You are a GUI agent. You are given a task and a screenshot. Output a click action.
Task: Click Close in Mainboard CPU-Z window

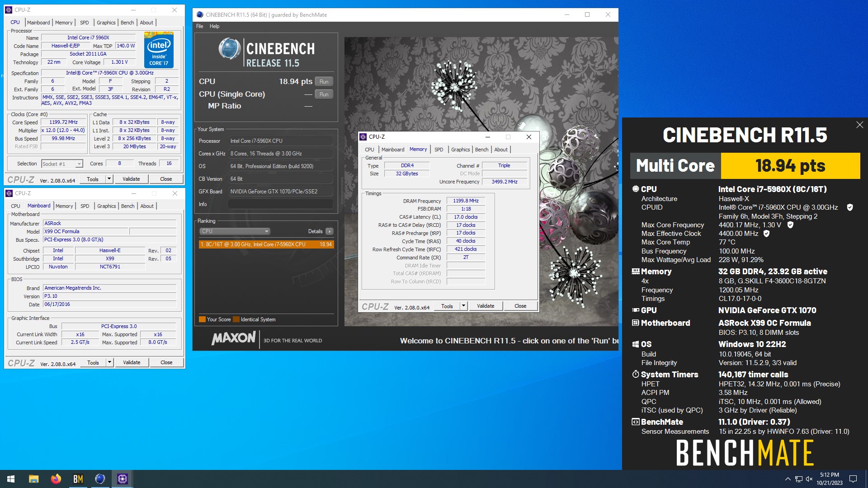coord(166,362)
